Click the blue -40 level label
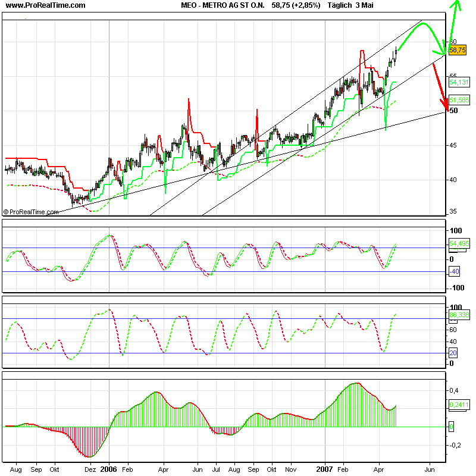The width and height of the screenshot is (476, 476). 453,272
